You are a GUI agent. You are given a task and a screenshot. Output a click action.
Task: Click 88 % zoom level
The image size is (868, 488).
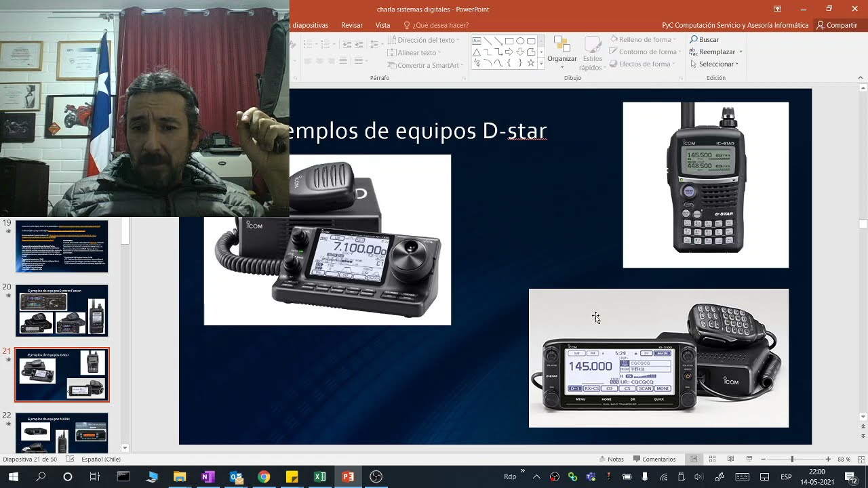(844, 459)
